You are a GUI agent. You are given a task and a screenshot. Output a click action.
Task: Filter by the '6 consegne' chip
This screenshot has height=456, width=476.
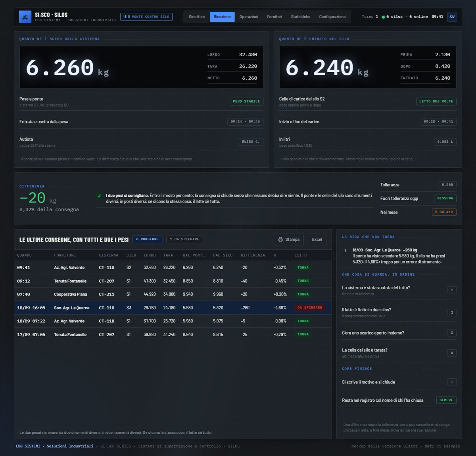pyautogui.click(x=147, y=239)
